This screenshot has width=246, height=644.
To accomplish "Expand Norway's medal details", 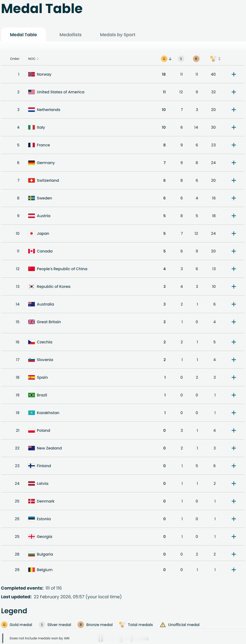I will click(234, 74).
